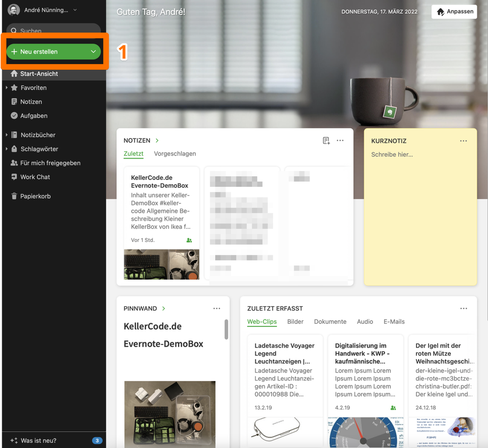Open Der Igel mit der roten Mütze clip
The height and width of the screenshot is (448, 488).
pyautogui.click(x=442, y=391)
